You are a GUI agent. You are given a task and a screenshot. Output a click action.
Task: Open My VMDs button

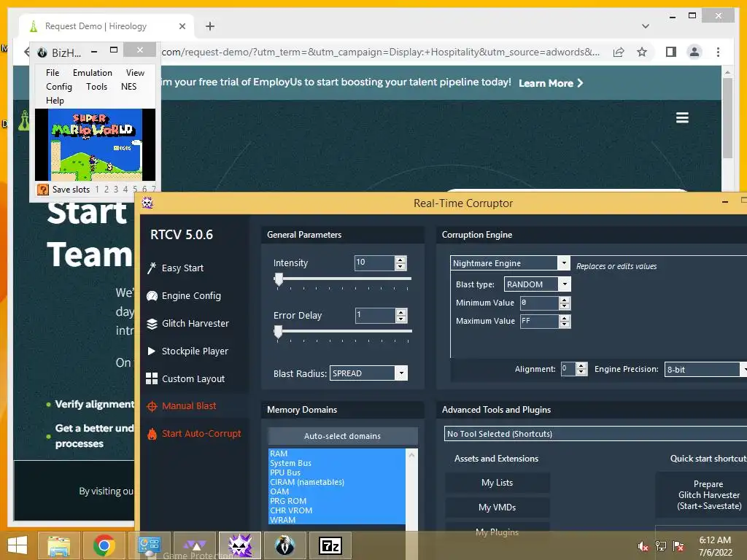point(498,507)
